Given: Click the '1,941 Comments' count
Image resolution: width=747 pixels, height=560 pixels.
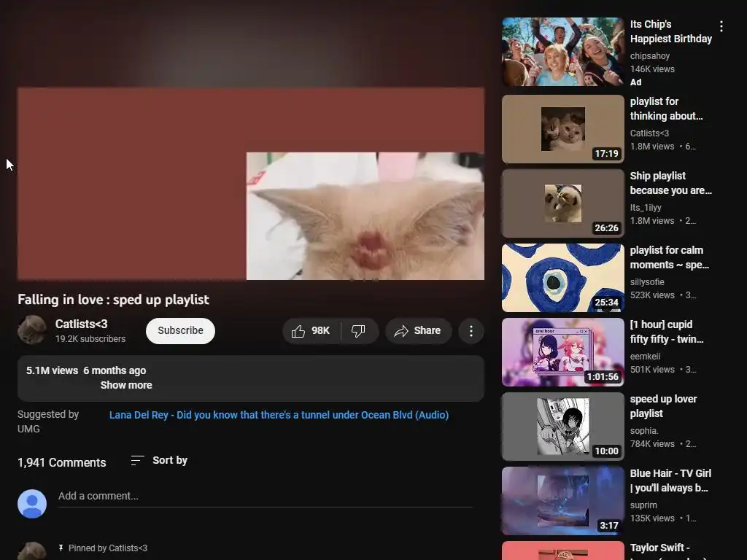Looking at the screenshot, I should tap(62, 462).
